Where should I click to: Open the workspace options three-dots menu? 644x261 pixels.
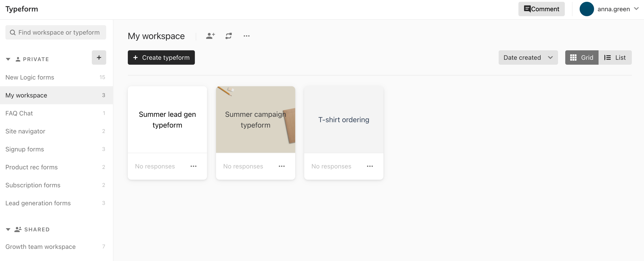247,36
